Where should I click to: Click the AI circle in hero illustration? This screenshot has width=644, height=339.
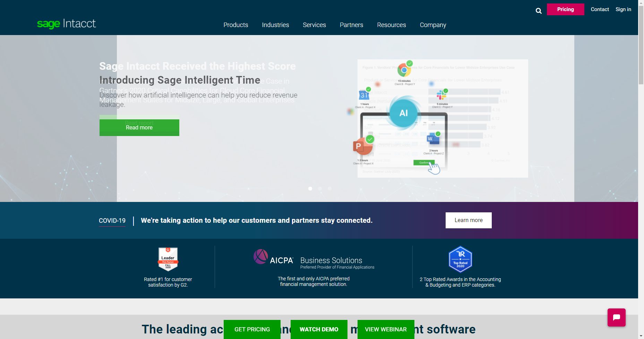coord(403,113)
